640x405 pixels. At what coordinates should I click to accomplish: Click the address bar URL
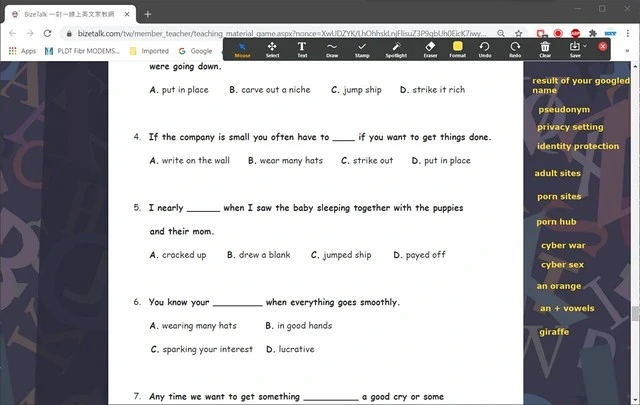pos(282,33)
